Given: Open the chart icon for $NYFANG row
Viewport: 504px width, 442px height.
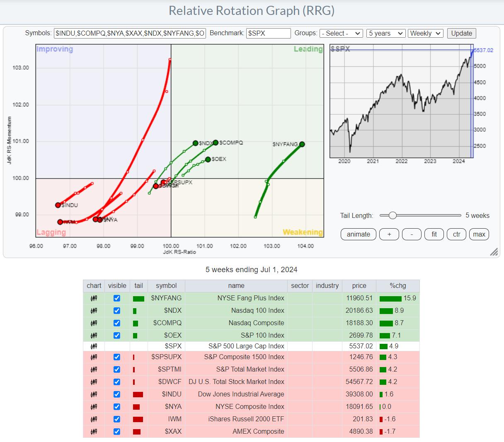Looking at the screenshot, I should click(x=94, y=298).
